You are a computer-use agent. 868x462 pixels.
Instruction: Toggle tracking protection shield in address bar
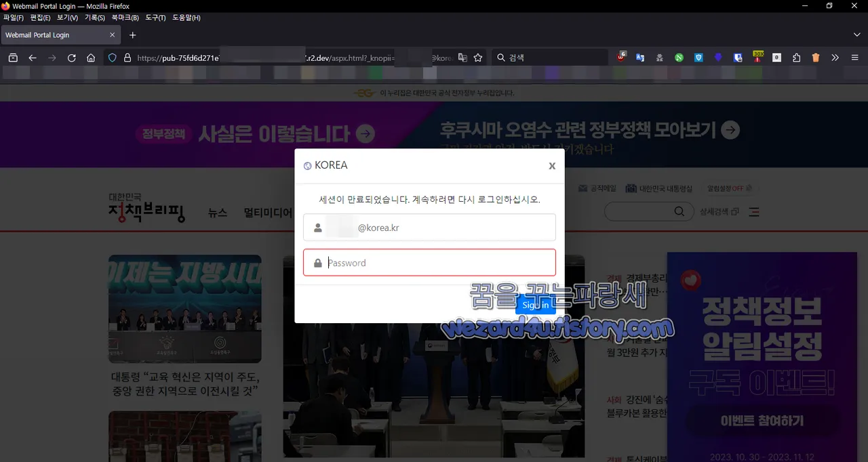pos(113,58)
